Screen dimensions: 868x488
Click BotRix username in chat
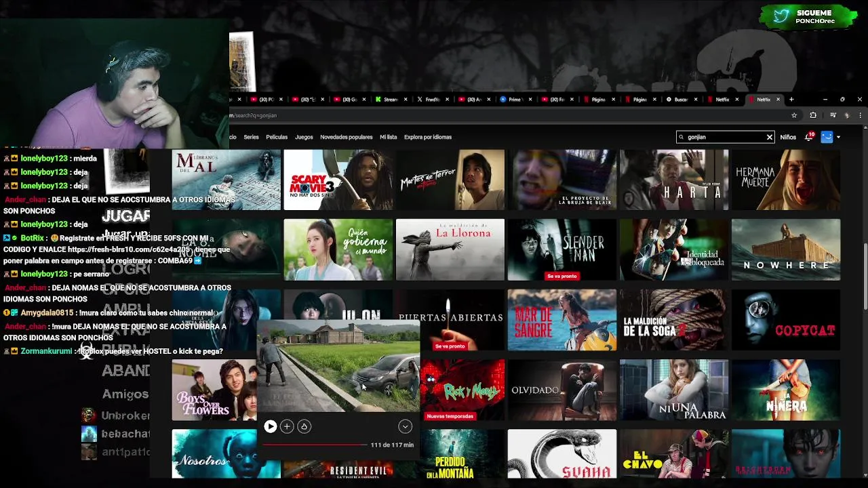pos(32,238)
